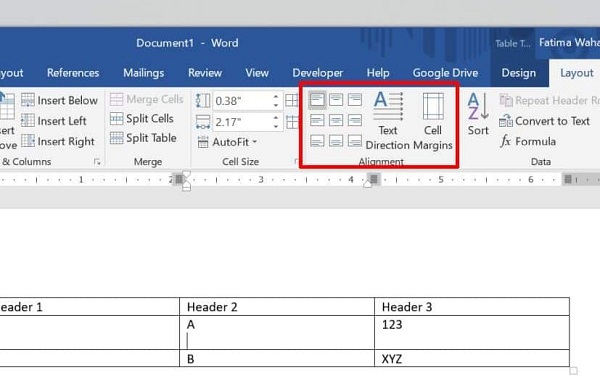Click Align Top Right icon

point(355,100)
